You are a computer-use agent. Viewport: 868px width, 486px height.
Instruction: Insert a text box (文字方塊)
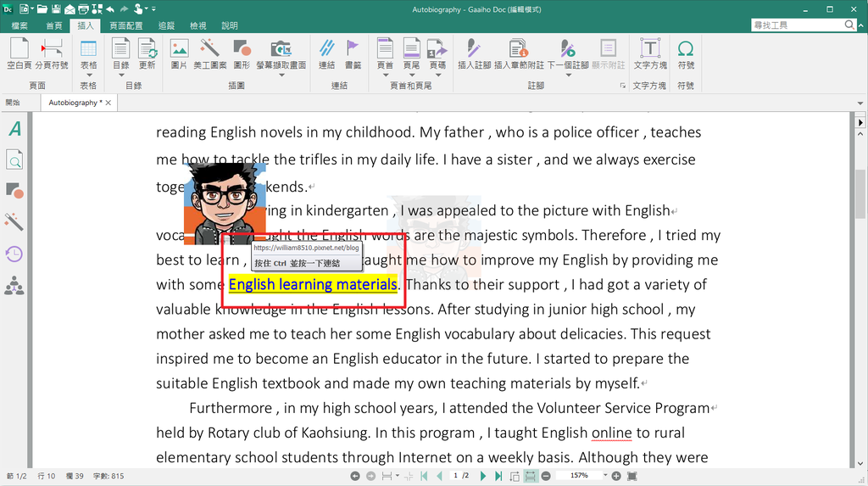point(650,53)
